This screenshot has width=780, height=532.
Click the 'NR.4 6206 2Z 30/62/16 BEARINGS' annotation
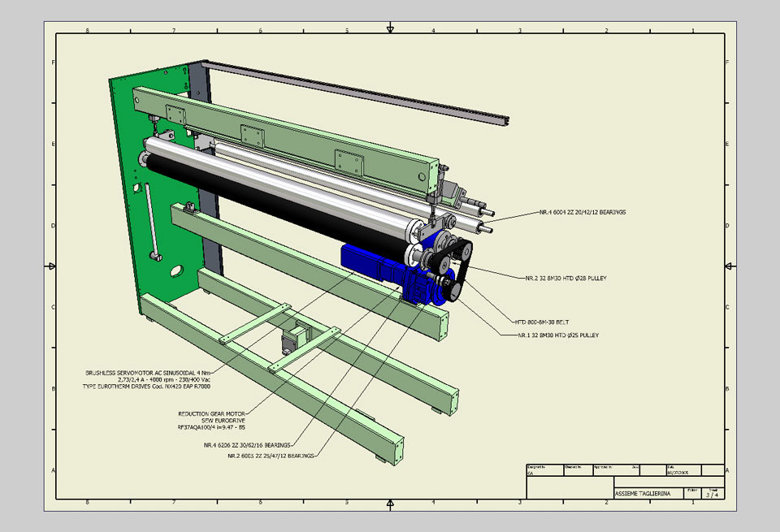pos(247,445)
